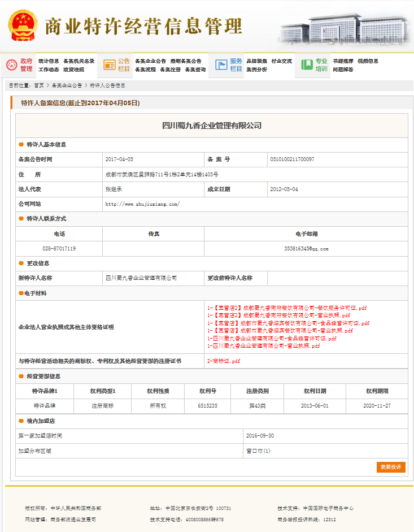Screen dimensions: 414x532
Task: Go to 备案流程 menu item
Action: (145, 70)
